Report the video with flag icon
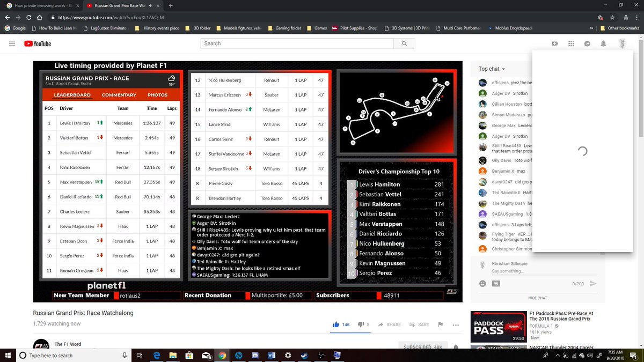Screen dimensions: 644x362 [441, 324]
